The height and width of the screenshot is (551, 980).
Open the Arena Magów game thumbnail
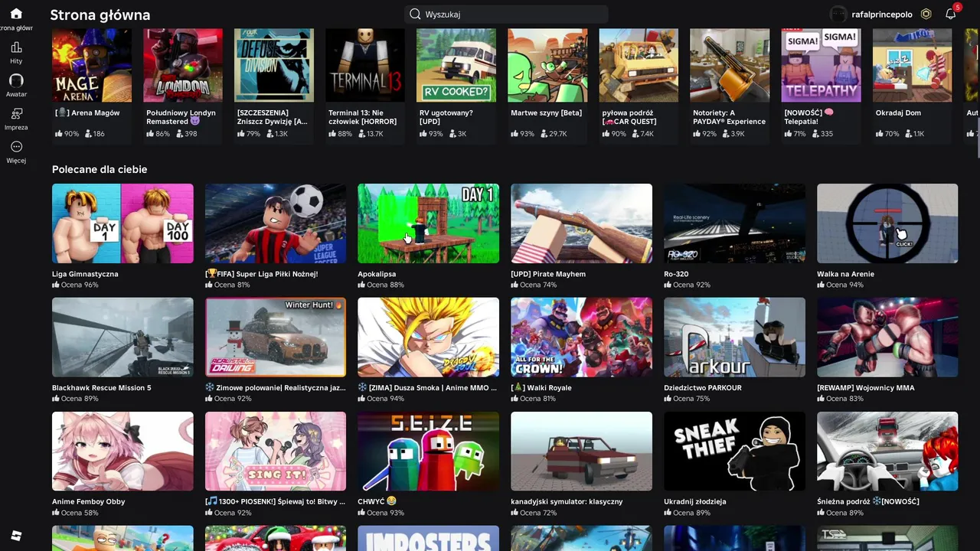(x=92, y=66)
